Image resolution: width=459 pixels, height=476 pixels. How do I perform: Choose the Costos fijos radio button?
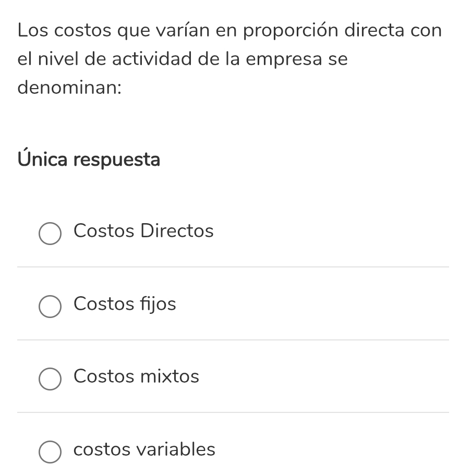pyautogui.click(x=50, y=307)
